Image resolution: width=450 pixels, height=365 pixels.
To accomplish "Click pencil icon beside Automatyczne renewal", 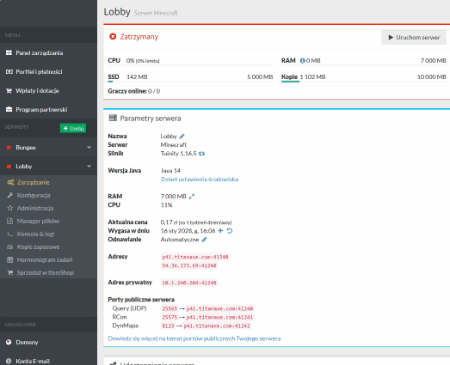I will 204,239.
